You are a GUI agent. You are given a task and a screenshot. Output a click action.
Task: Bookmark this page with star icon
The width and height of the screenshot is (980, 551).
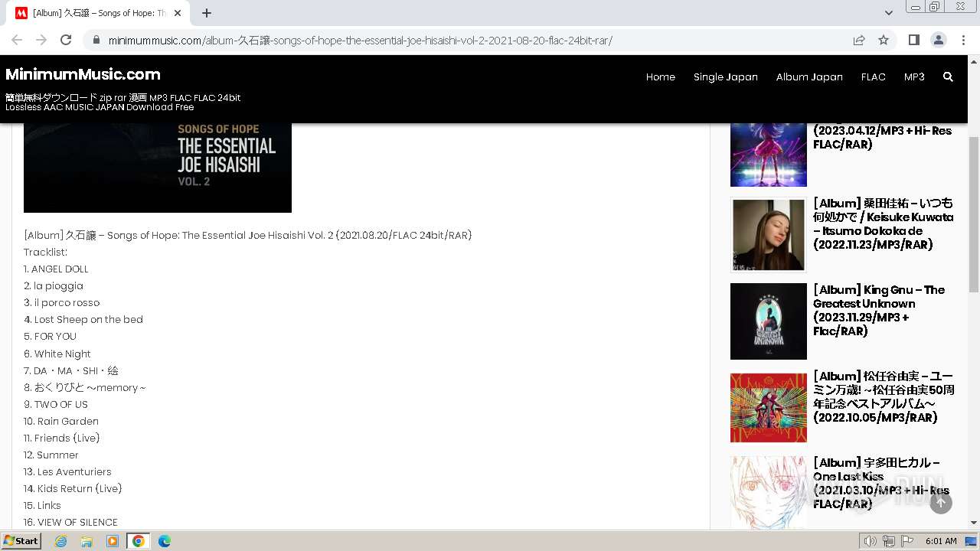click(x=884, y=41)
